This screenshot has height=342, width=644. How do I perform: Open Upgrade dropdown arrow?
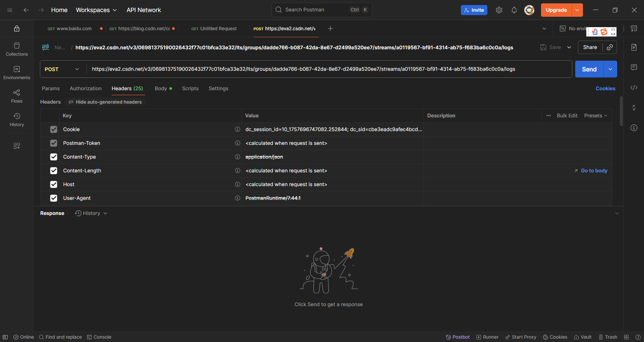tap(577, 10)
